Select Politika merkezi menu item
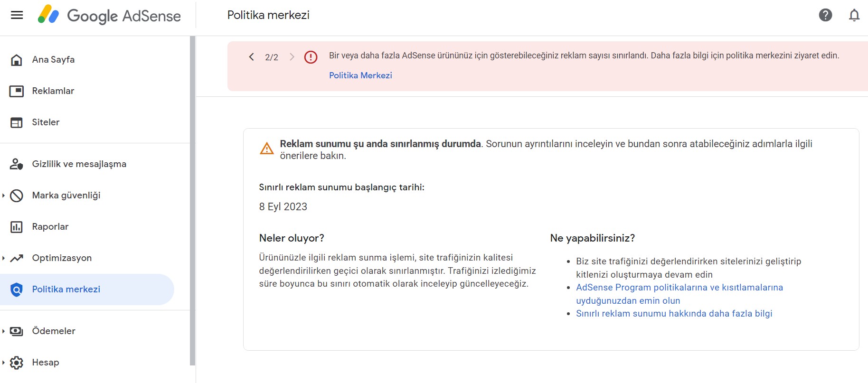The image size is (868, 383). 87,290
